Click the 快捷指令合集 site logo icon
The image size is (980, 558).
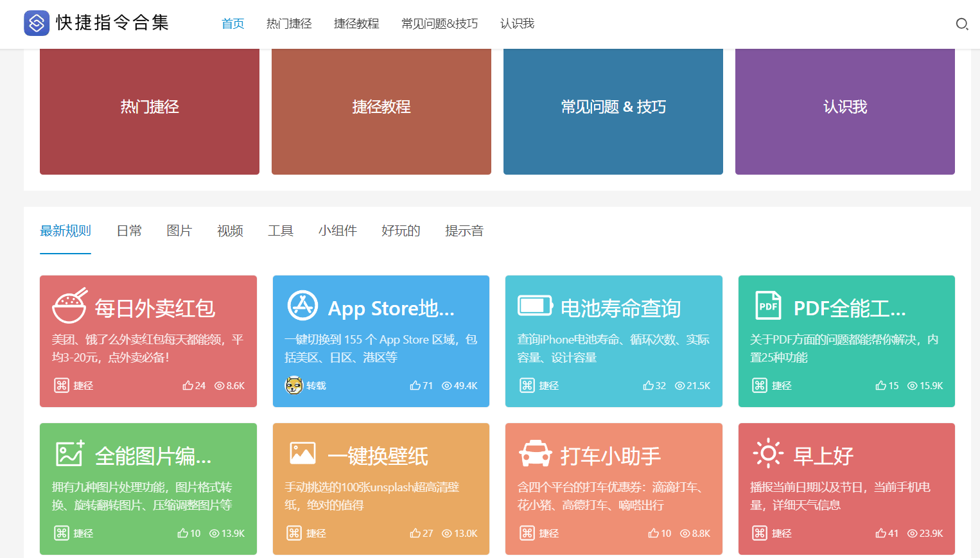37,23
